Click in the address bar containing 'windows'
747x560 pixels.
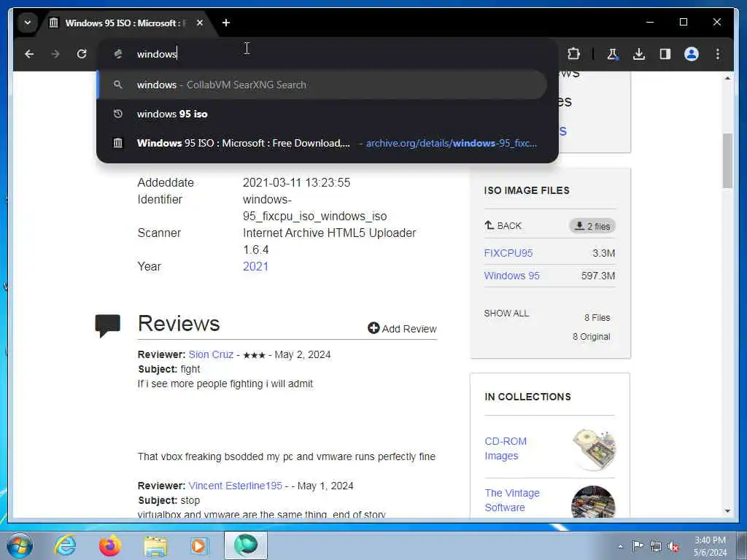(x=328, y=54)
